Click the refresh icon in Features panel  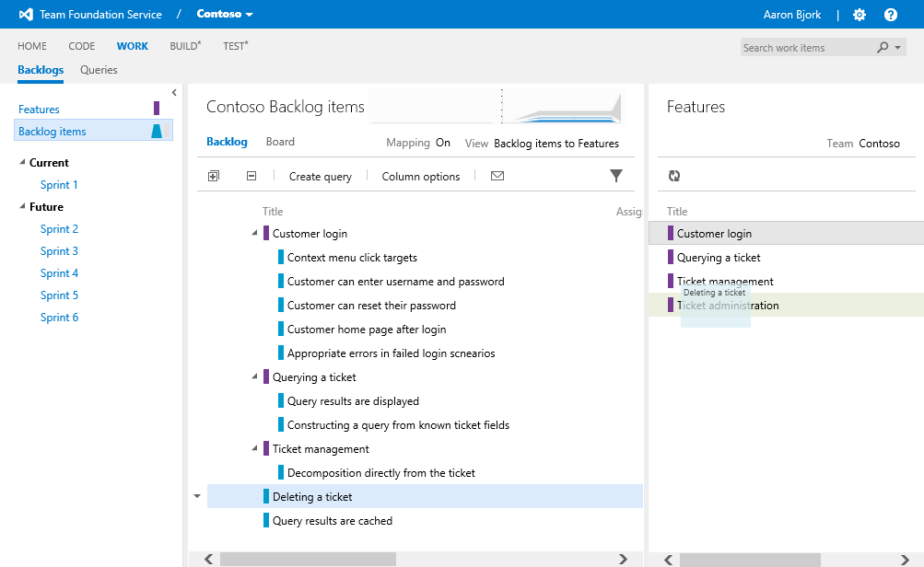[x=673, y=175]
